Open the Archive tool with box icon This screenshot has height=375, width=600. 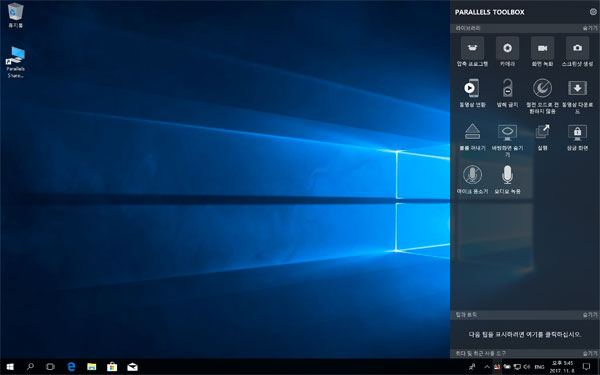point(472,51)
